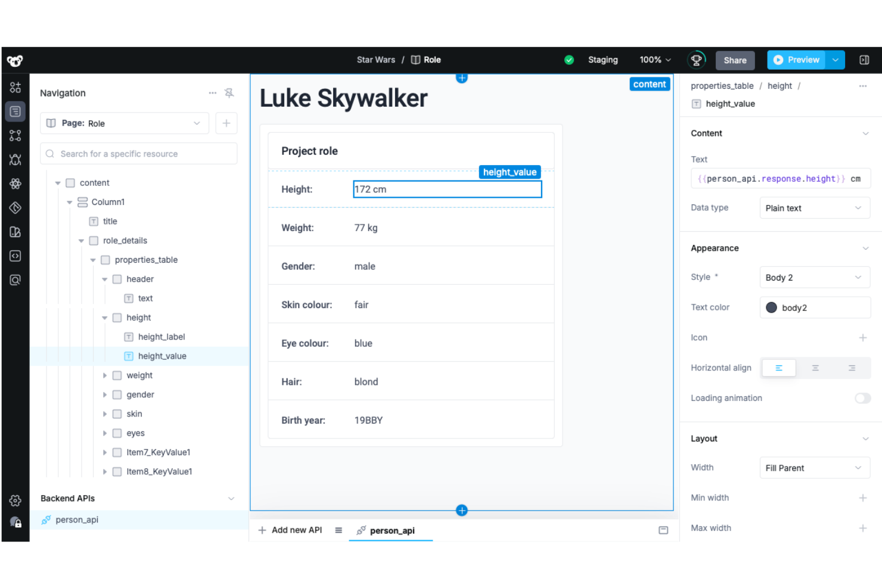Open the Style Body 2 dropdown
882x588 pixels.
click(x=815, y=278)
